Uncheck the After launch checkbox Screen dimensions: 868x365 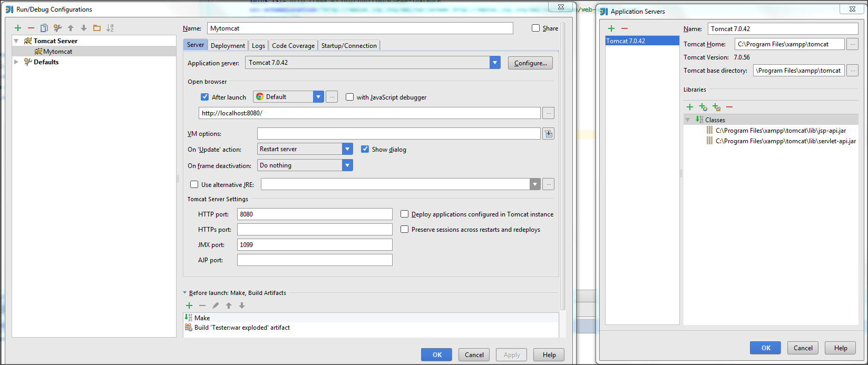click(205, 97)
